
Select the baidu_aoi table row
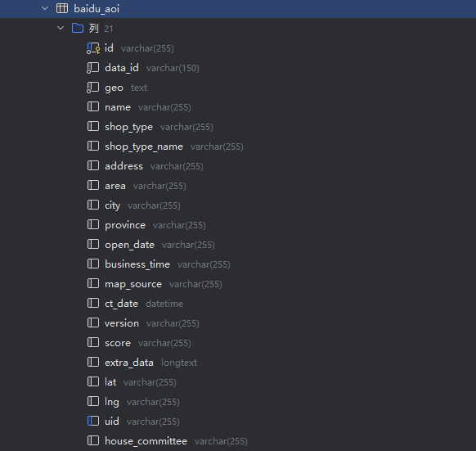point(238,9)
